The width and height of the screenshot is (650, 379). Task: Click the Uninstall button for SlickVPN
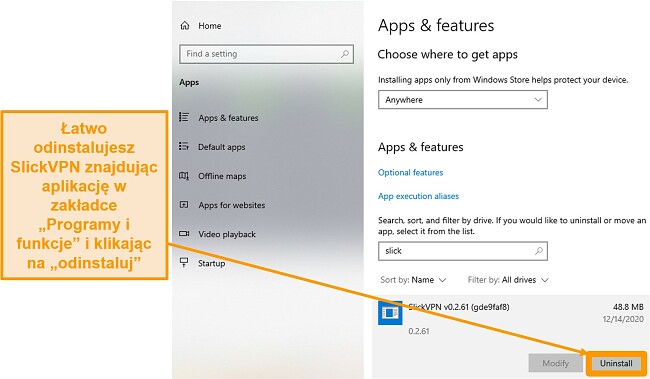pos(616,363)
